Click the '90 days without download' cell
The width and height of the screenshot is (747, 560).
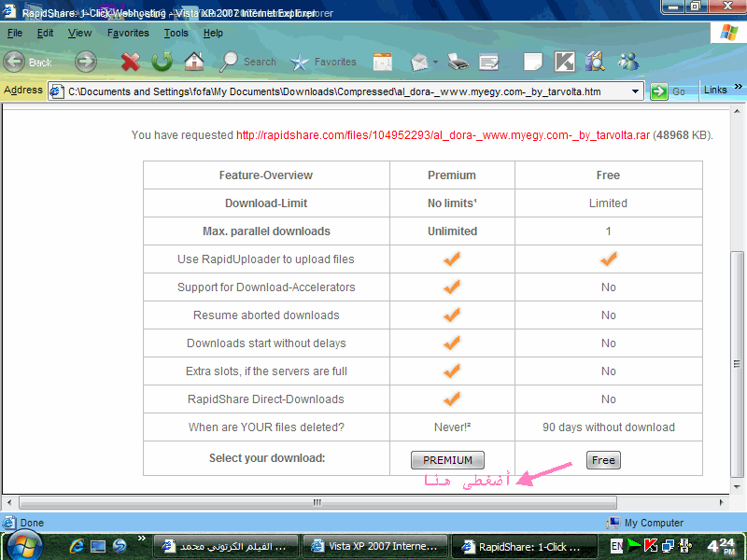pyautogui.click(x=609, y=427)
